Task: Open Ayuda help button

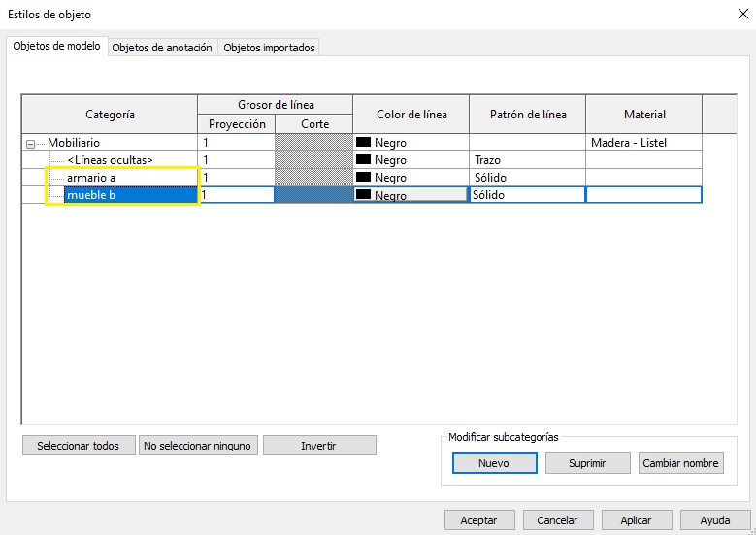Action: (x=715, y=520)
